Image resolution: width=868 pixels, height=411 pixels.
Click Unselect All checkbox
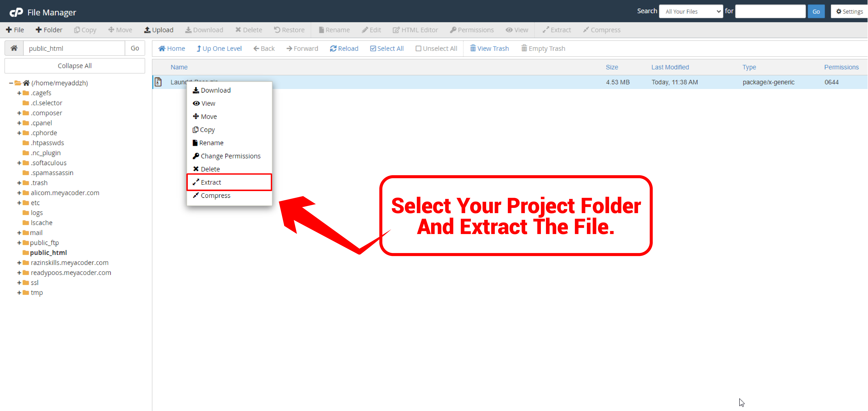(x=436, y=48)
